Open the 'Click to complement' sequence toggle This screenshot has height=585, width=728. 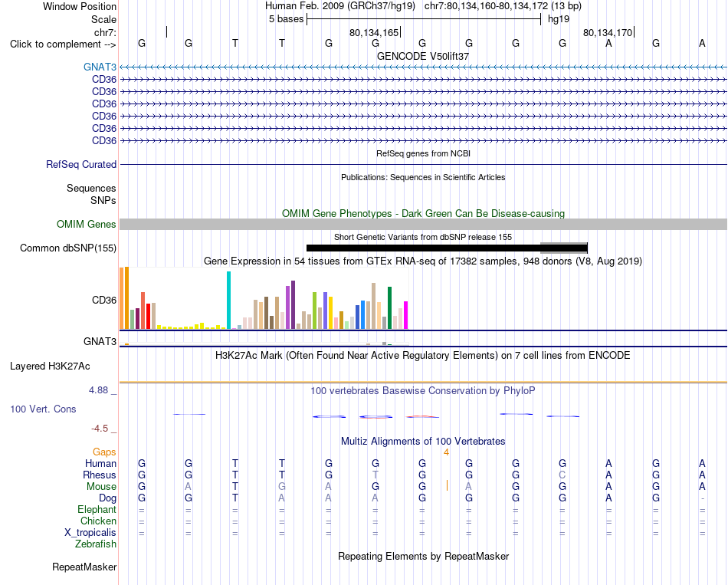point(63,44)
